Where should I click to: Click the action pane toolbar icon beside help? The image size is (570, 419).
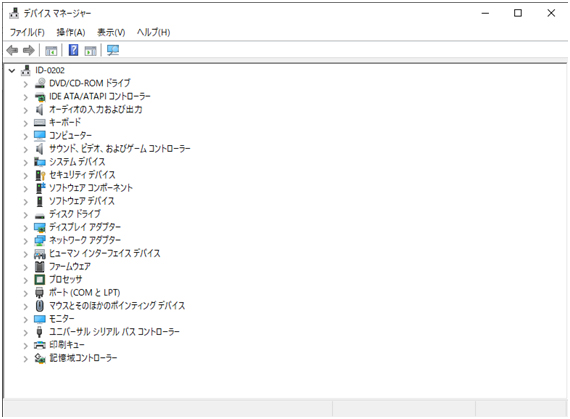click(x=90, y=51)
